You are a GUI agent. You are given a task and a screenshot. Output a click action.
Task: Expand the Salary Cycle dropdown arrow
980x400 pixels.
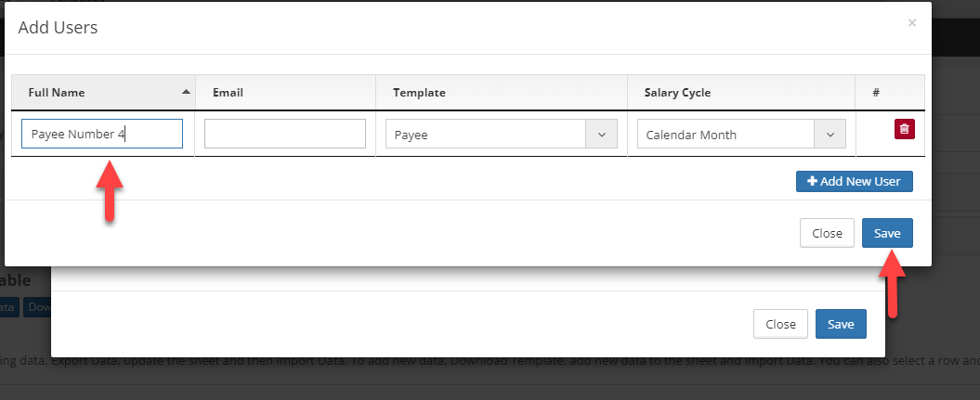click(830, 135)
